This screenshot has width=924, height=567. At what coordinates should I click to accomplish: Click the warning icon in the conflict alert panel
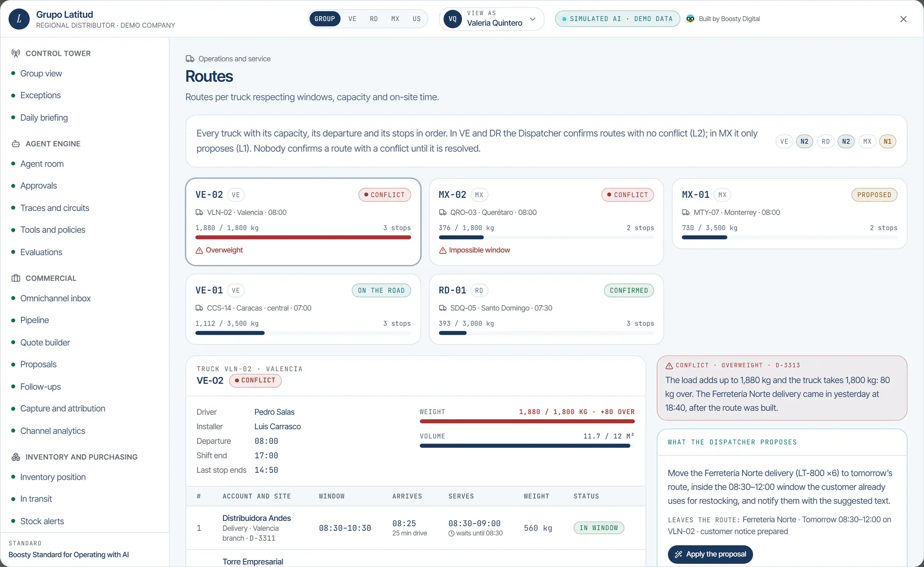(669, 365)
